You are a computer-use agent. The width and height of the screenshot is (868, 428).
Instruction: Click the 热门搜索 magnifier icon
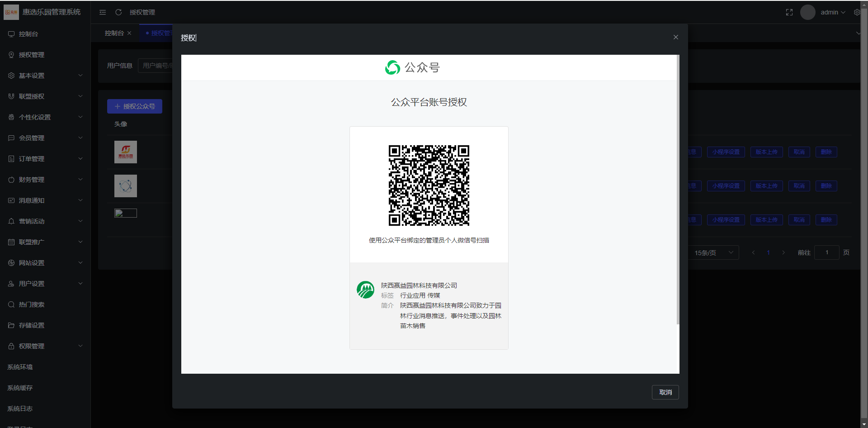(11, 304)
